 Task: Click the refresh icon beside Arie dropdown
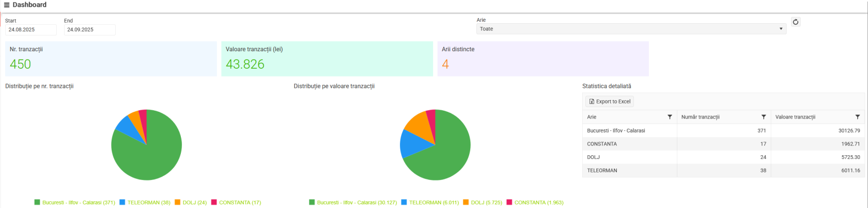796,22
